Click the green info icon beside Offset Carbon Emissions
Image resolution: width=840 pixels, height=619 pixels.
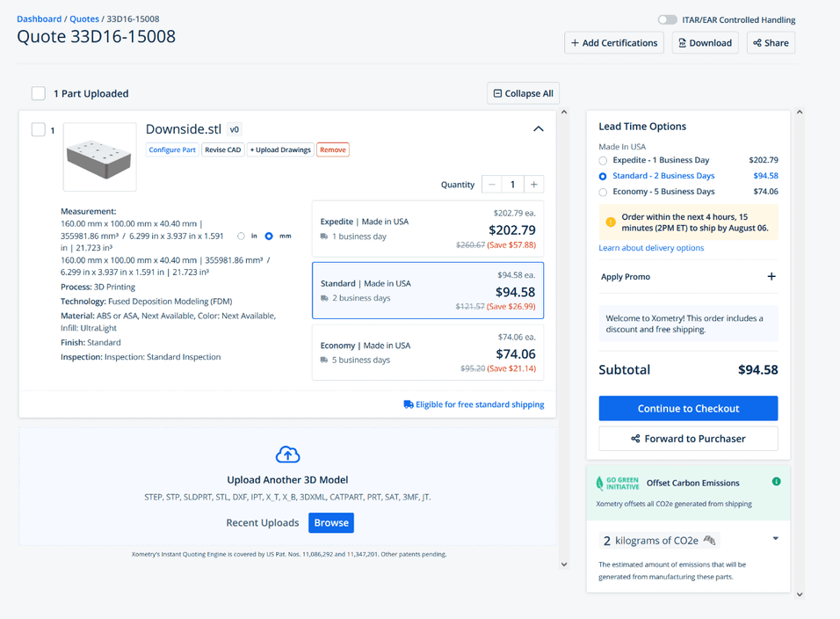tap(776, 482)
